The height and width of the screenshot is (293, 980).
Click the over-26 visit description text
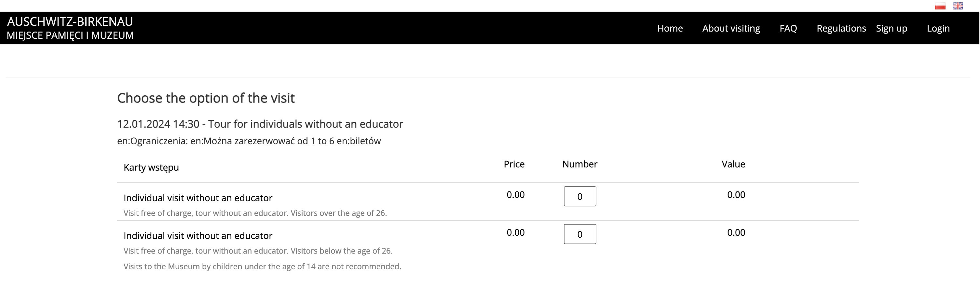255,213
